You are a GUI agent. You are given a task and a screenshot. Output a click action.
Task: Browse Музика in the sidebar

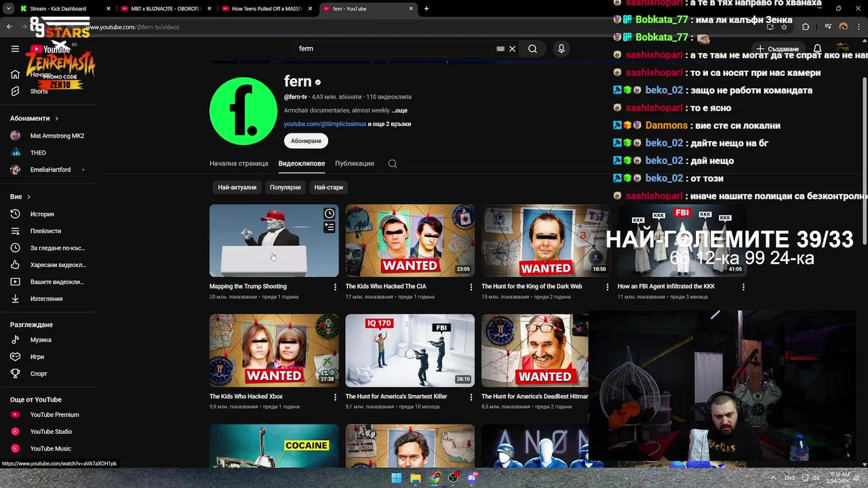49,340
